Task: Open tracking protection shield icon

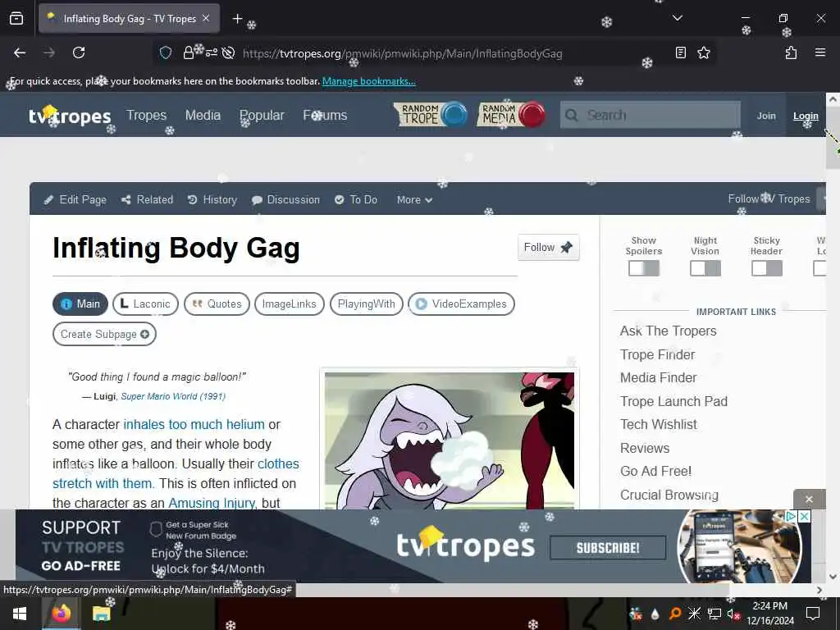Action: click(x=166, y=52)
